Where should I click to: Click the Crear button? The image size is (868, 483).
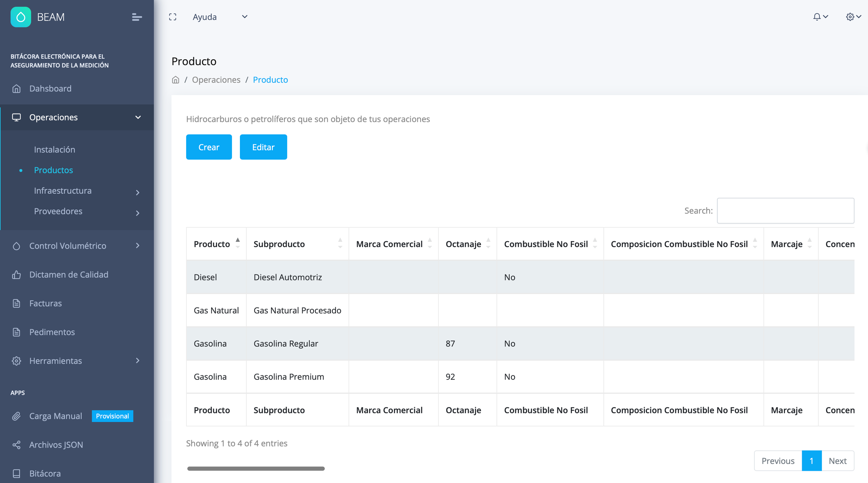pos(209,147)
